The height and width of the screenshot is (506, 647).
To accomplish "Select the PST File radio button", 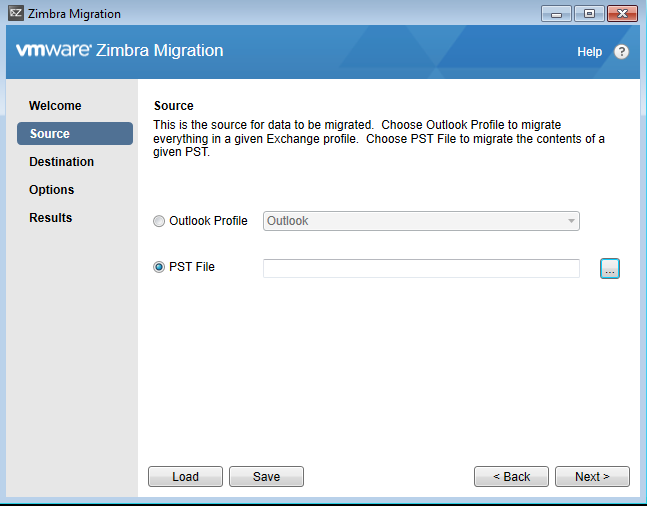I will coord(159,267).
